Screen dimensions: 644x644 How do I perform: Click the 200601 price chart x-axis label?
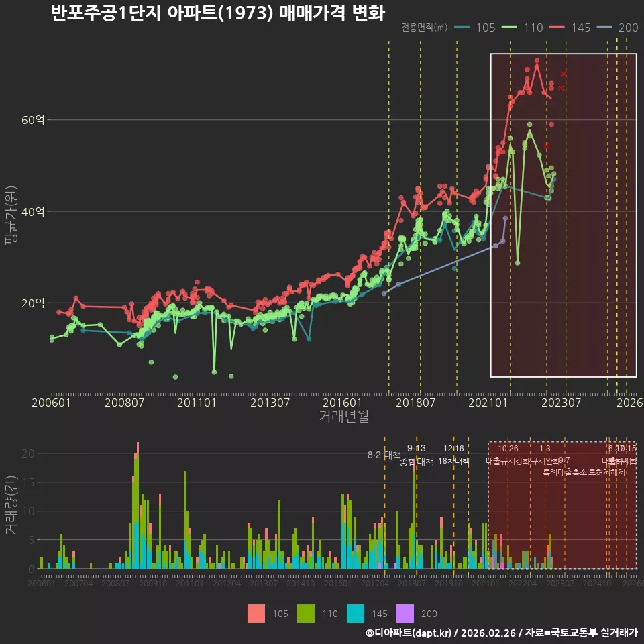(52, 402)
